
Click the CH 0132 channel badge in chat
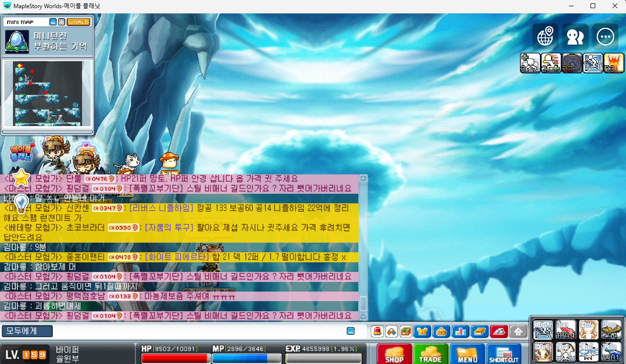point(124,296)
